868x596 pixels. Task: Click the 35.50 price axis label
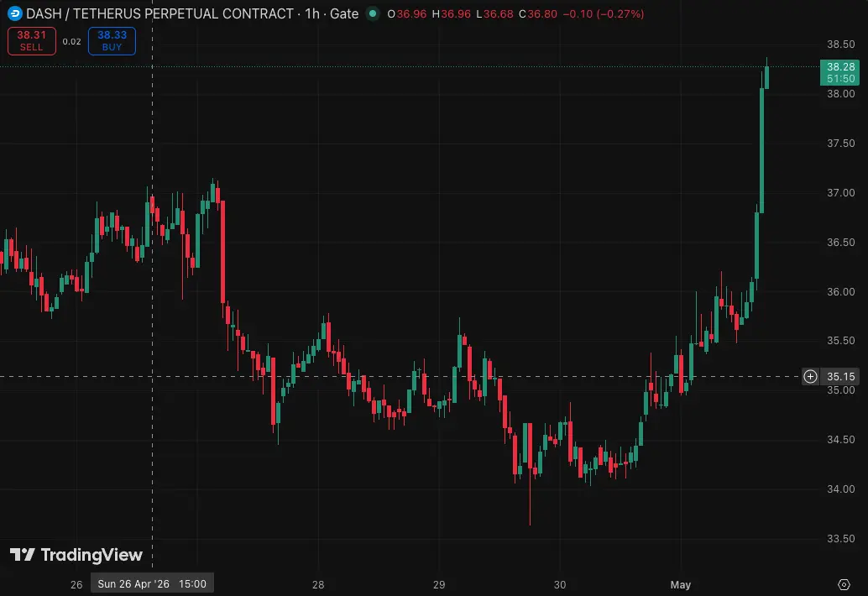tap(840, 340)
